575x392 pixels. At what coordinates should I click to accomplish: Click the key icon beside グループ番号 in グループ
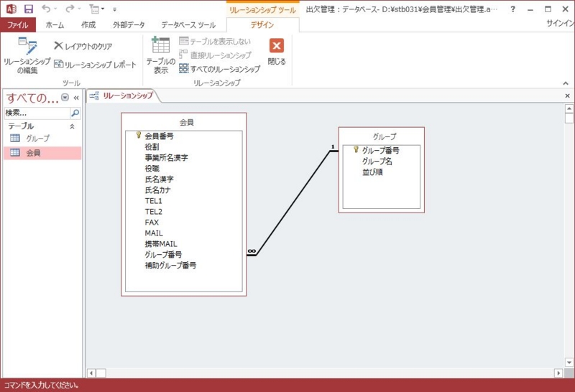(x=356, y=149)
